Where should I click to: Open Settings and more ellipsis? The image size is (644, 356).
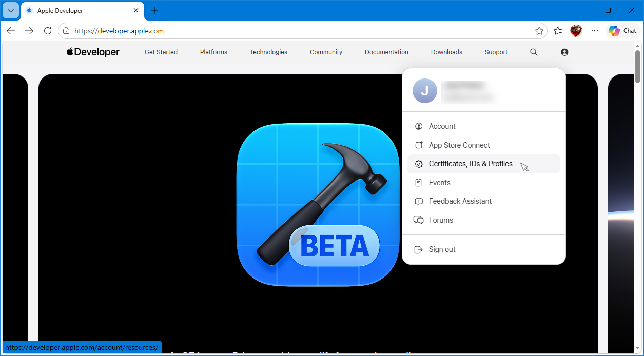(x=595, y=31)
